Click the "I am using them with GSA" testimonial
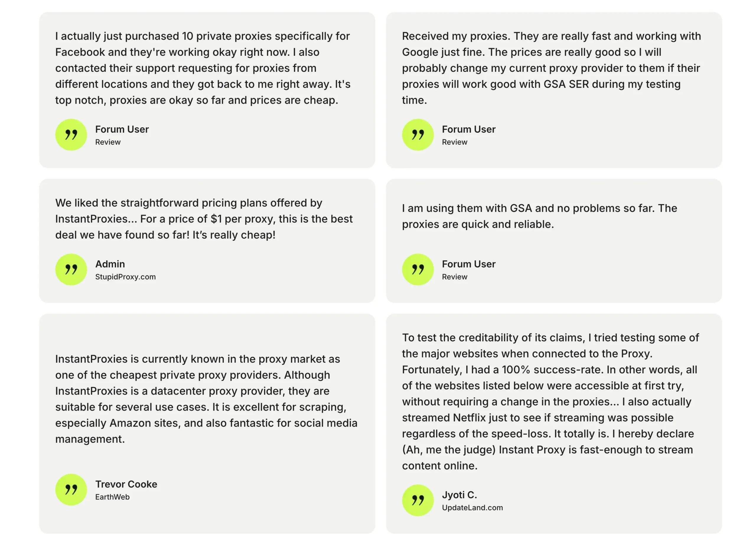This screenshot has width=756, height=542. (x=539, y=216)
